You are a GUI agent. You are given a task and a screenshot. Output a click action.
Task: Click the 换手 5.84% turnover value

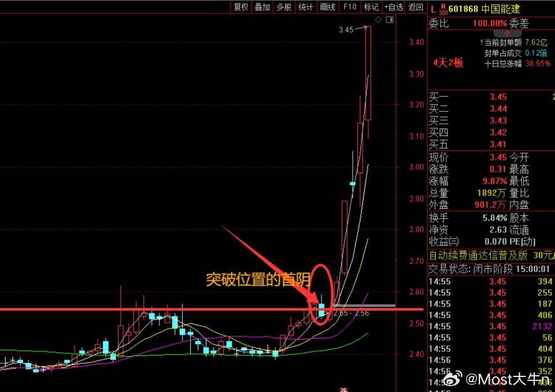[x=495, y=218]
